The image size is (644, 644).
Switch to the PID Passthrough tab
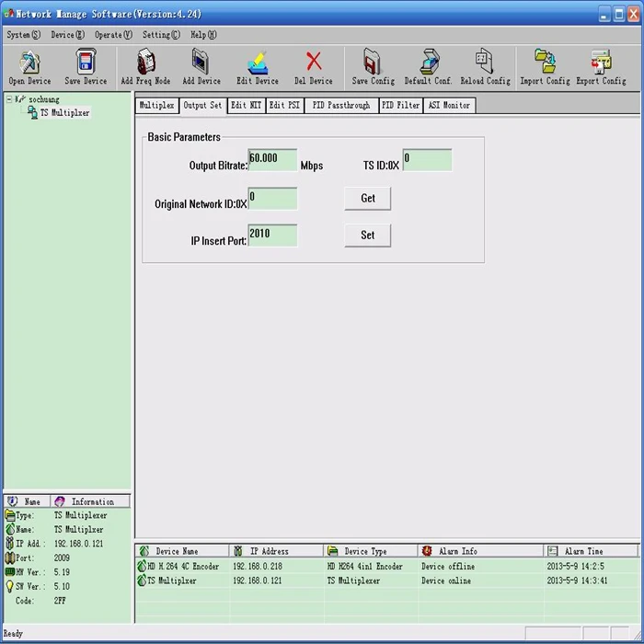point(341,105)
